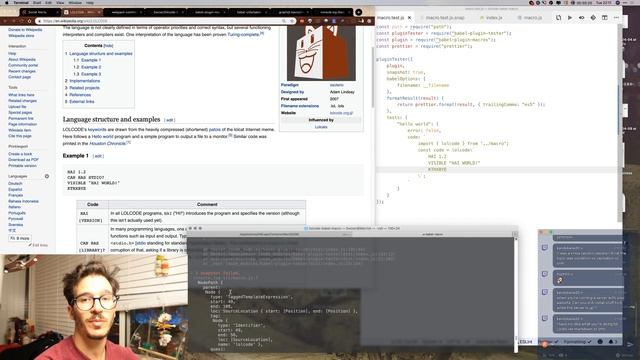Open Donate to Wikipedia in the sidebar

pos(25,30)
